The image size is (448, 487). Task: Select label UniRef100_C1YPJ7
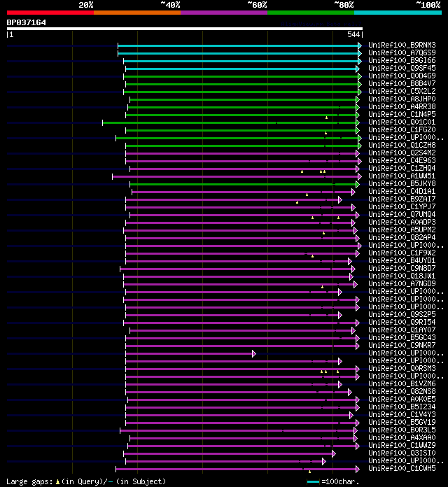(402, 207)
